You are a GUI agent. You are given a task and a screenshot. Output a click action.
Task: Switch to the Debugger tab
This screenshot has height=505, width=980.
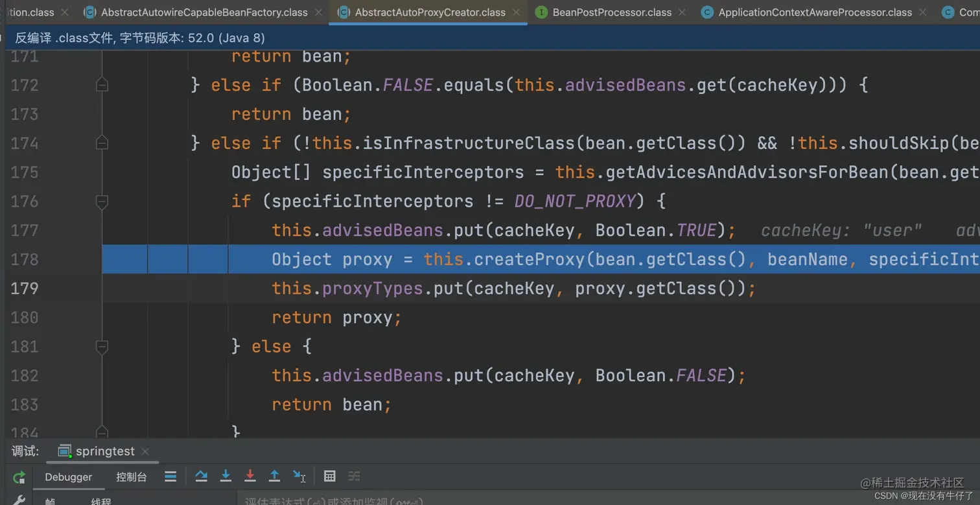pyautogui.click(x=68, y=477)
